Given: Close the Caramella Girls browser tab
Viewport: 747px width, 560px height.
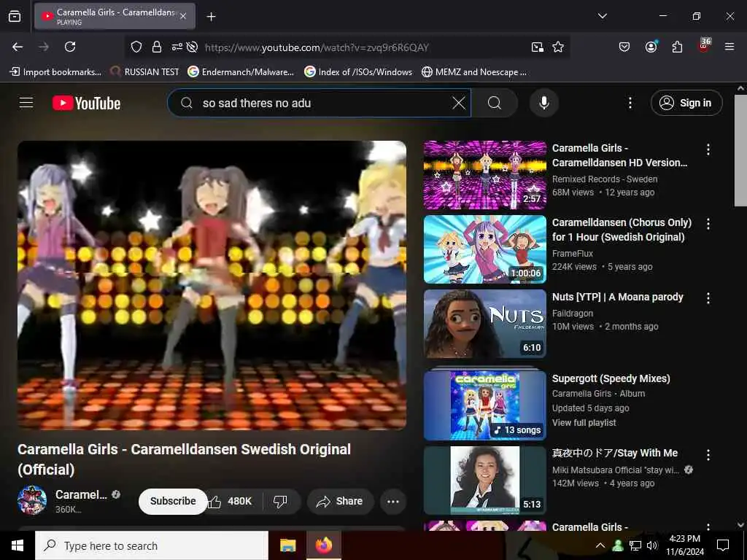Looking at the screenshot, I should pos(183,16).
